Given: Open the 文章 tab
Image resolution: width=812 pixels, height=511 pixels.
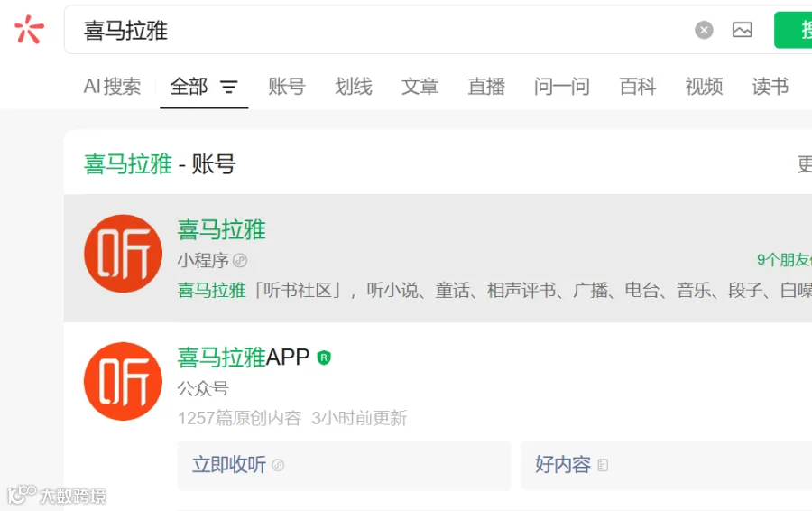Looking at the screenshot, I should (420, 86).
